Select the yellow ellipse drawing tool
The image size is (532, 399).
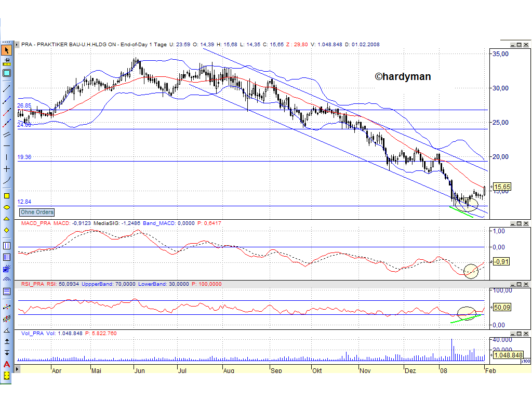(7, 207)
